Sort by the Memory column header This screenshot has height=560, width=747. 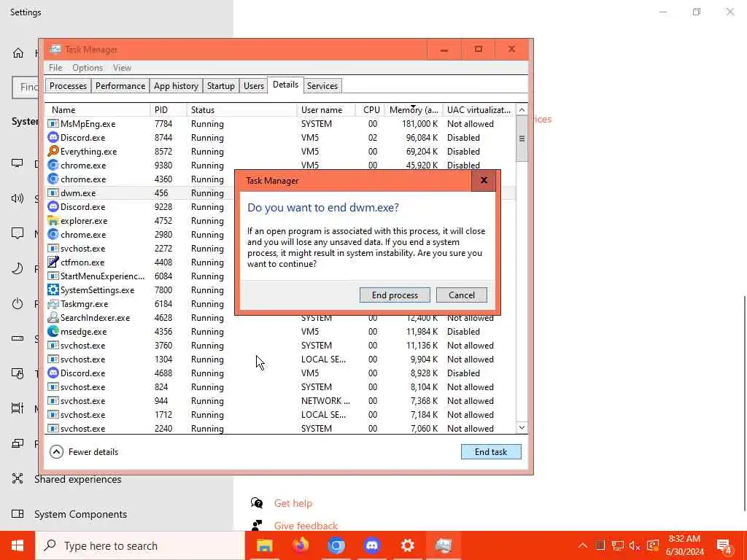(x=414, y=109)
